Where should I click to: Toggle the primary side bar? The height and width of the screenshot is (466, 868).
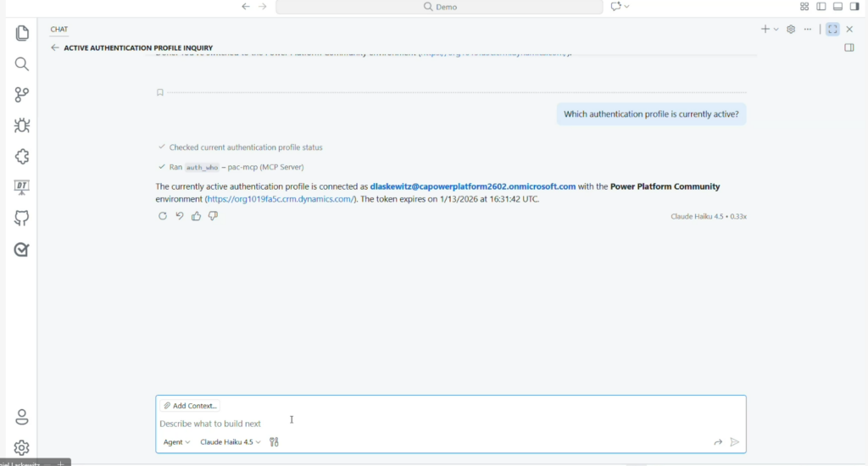tap(821, 7)
